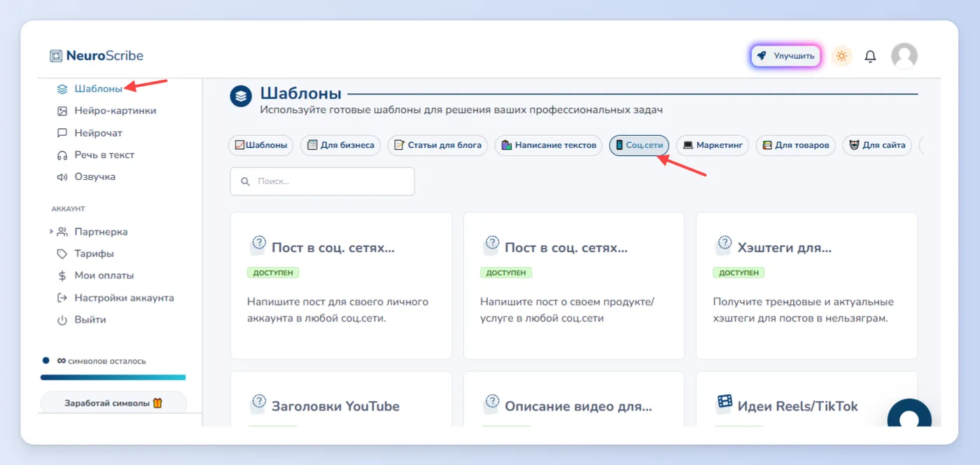Image resolution: width=980 pixels, height=465 pixels.
Task: Click the rocket icon in Улучшить
Action: [762, 56]
